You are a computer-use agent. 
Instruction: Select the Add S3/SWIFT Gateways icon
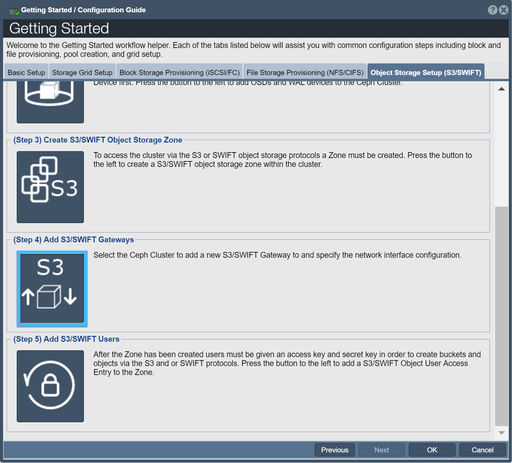[x=52, y=289]
